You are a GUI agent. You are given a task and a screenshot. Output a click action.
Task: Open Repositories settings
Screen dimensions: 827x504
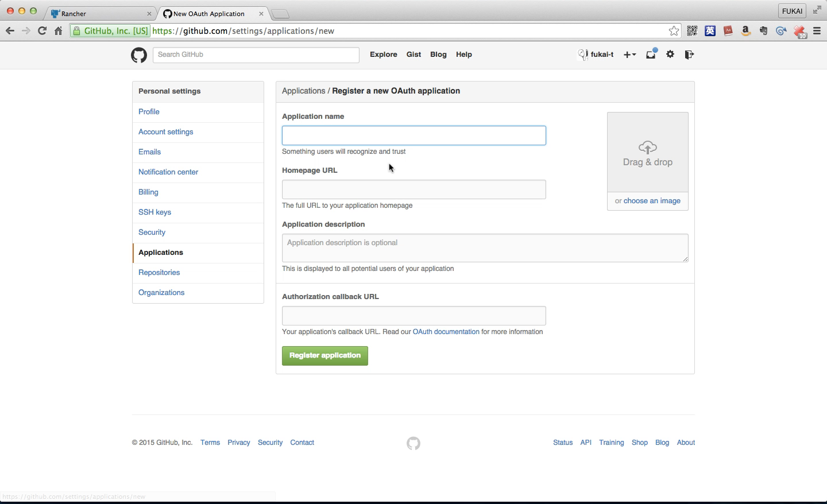point(198,273)
